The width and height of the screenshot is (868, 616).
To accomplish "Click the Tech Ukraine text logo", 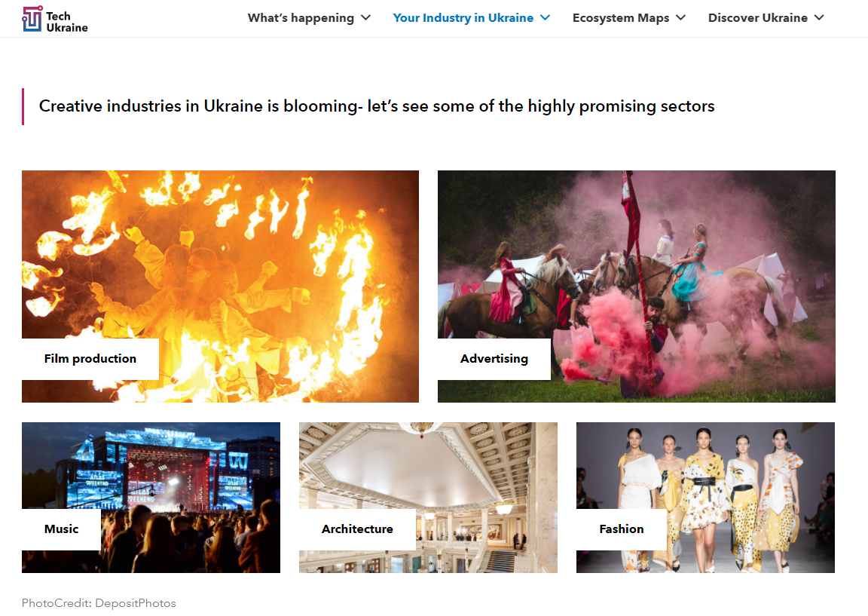I will [x=66, y=22].
